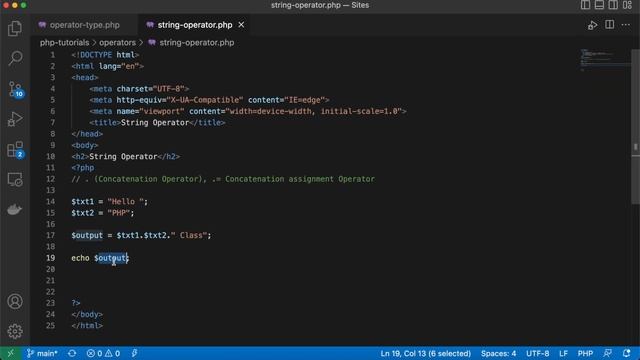Open Run and Debug view
640x360 pixels.
tap(15, 119)
